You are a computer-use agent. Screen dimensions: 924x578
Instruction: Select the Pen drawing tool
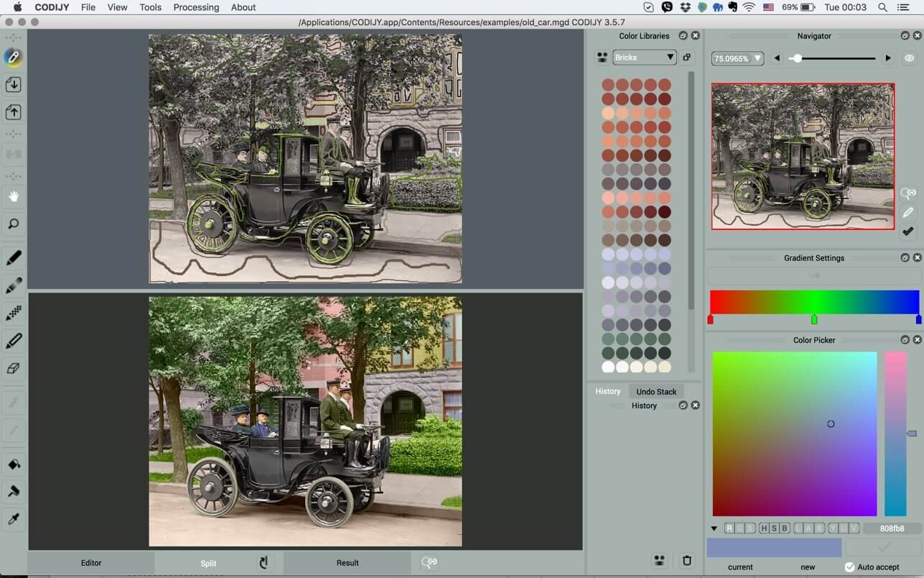click(13, 257)
